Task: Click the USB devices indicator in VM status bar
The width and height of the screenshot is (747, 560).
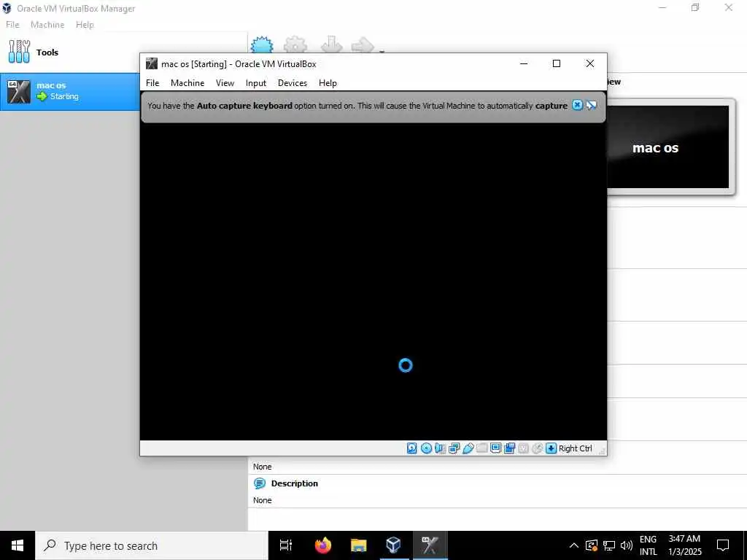Action: click(x=468, y=448)
